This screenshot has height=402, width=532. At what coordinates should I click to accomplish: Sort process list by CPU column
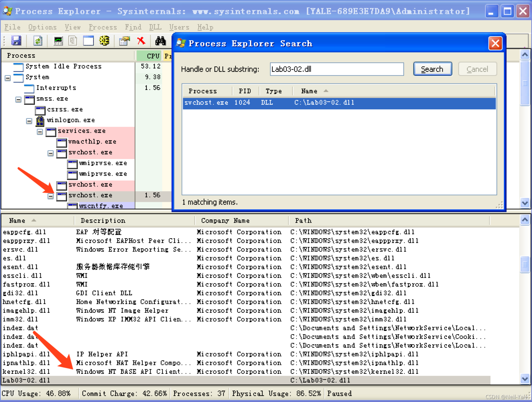coord(149,56)
